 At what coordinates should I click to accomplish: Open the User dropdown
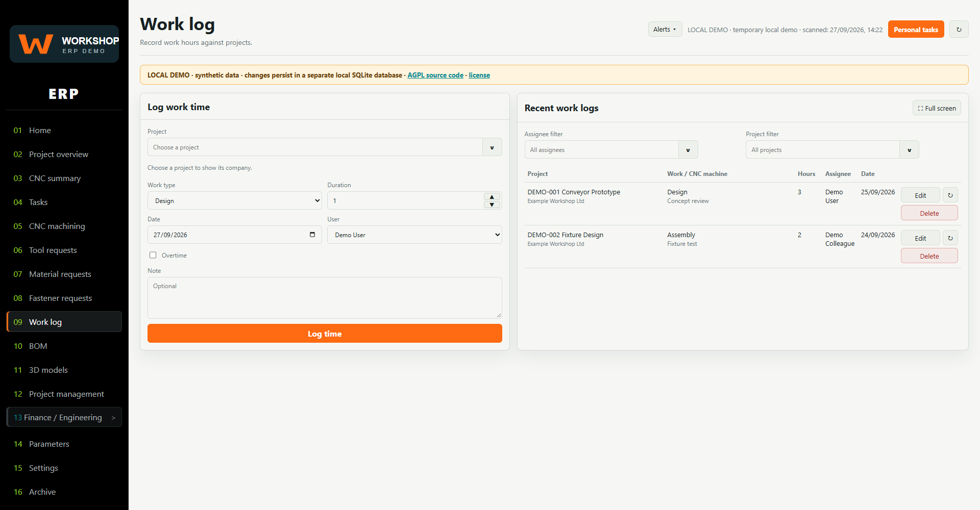(414, 235)
